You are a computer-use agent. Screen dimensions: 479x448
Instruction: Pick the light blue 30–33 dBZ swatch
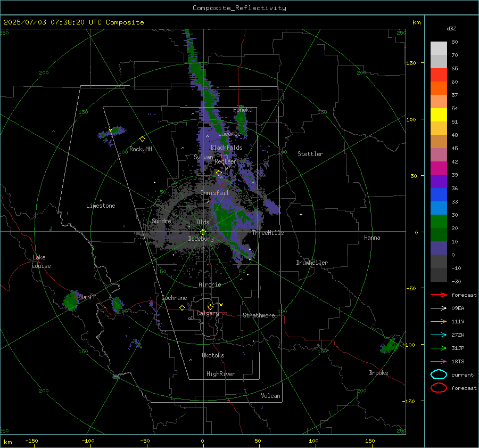pos(439,208)
